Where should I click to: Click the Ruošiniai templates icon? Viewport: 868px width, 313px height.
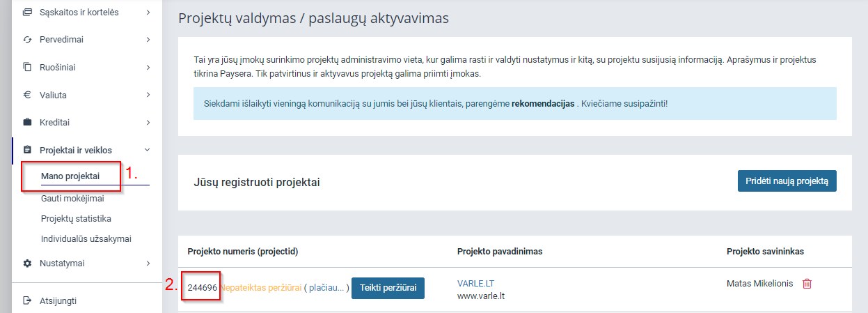point(28,68)
